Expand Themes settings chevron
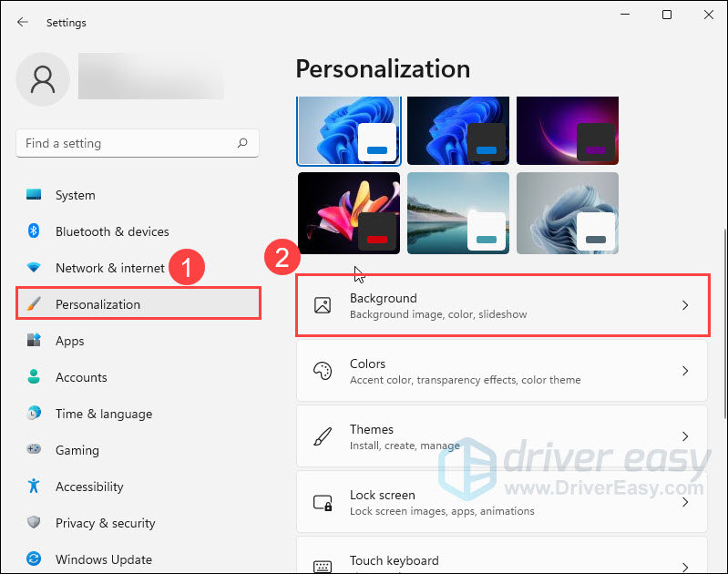 (685, 436)
